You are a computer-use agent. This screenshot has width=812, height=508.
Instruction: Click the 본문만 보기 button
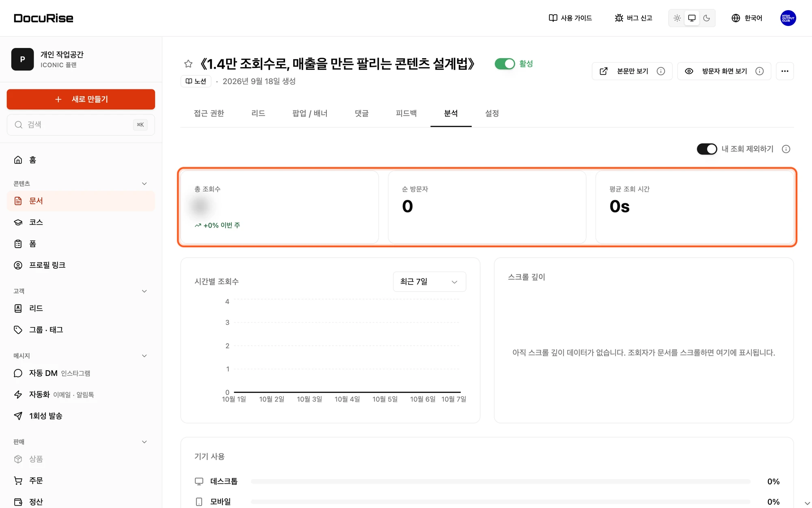click(632, 71)
